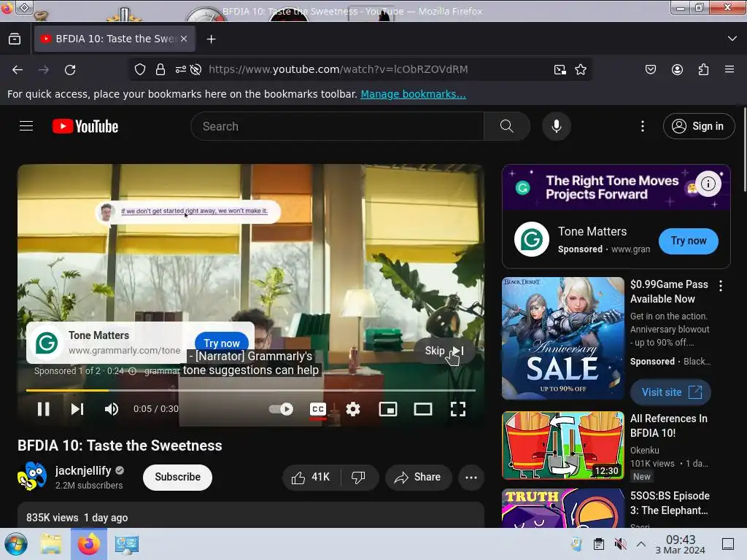Toggle the autoplay switch in player

(281, 409)
